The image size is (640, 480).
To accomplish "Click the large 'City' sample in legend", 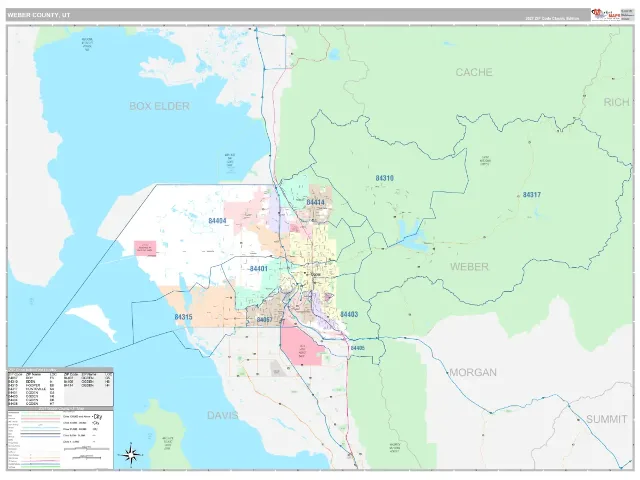I will (x=97, y=417).
